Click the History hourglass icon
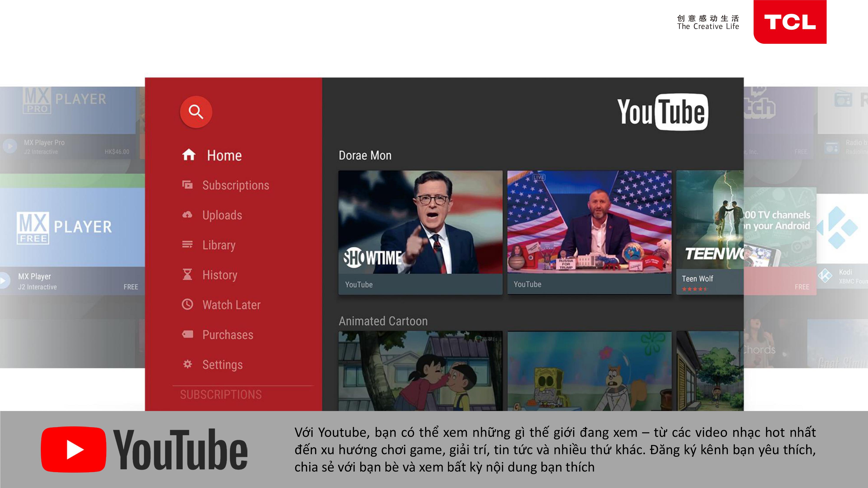This screenshot has width=868, height=488. pyautogui.click(x=187, y=275)
